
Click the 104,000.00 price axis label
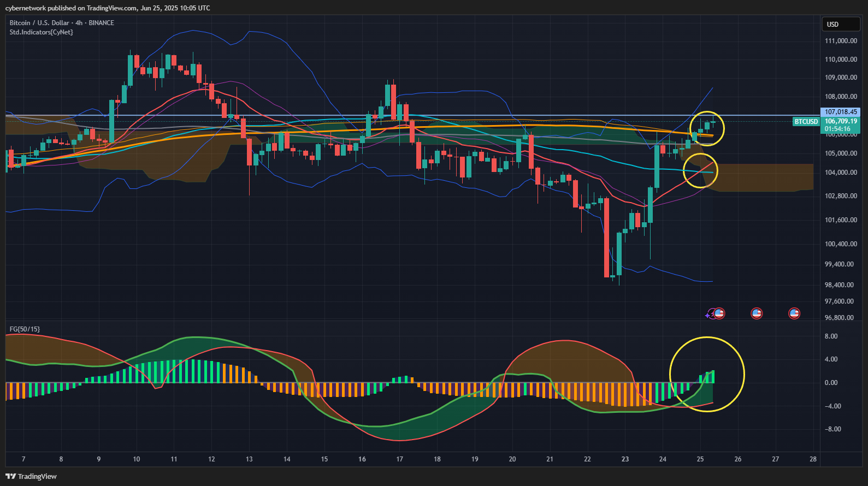[x=841, y=173]
